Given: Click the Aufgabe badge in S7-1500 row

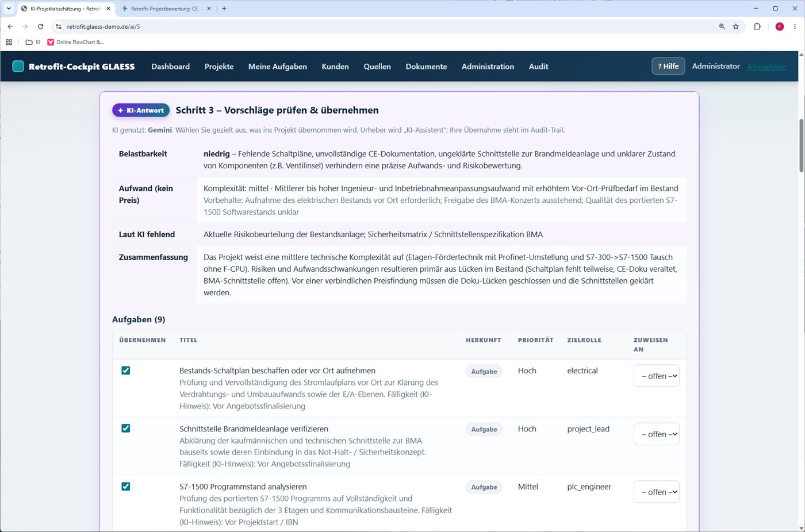Looking at the screenshot, I should (484, 487).
